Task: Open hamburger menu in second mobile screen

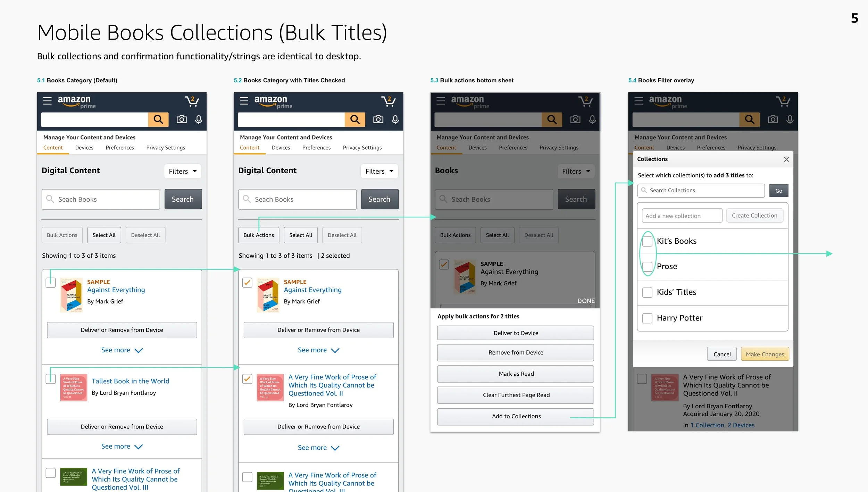Action: pyautogui.click(x=244, y=101)
